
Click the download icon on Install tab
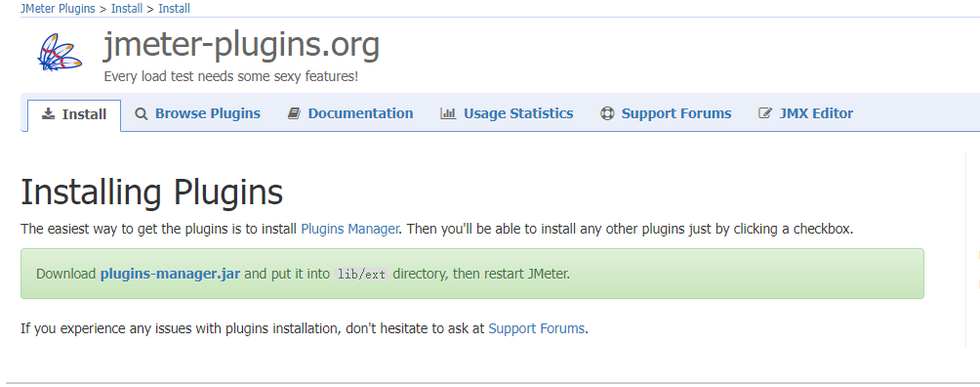tap(48, 114)
